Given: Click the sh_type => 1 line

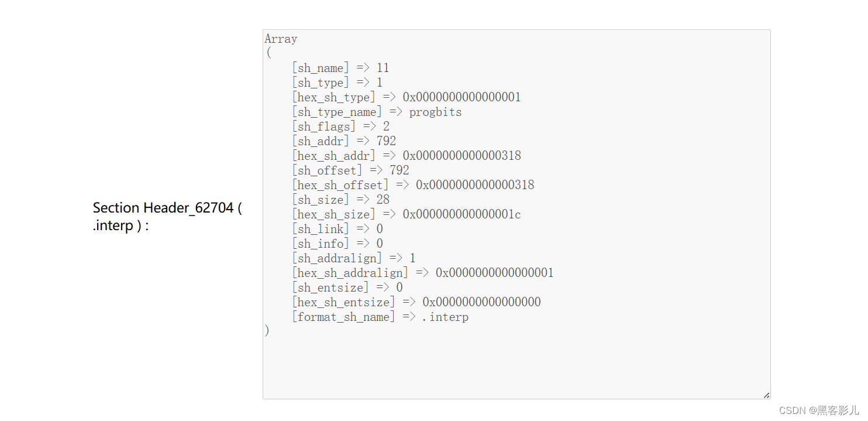Looking at the screenshot, I should [337, 83].
